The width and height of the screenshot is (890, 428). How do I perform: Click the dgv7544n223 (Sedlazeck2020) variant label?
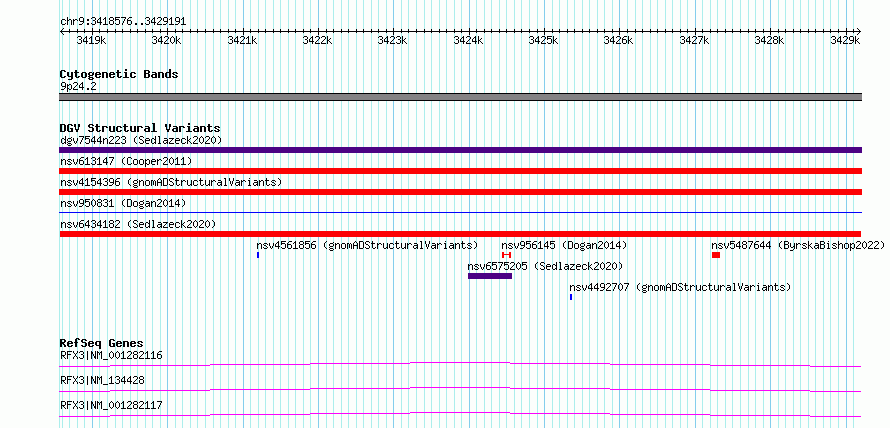click(141, 140)
